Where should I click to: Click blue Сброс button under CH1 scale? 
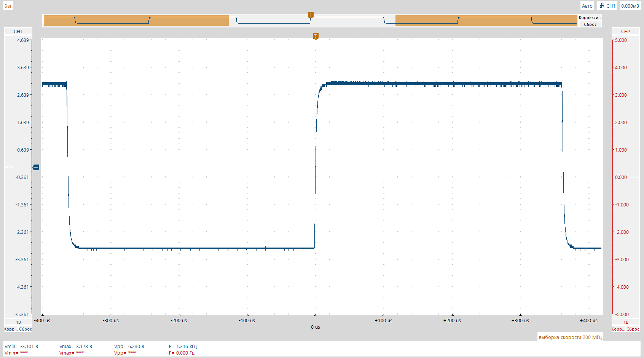pos(26,329)
